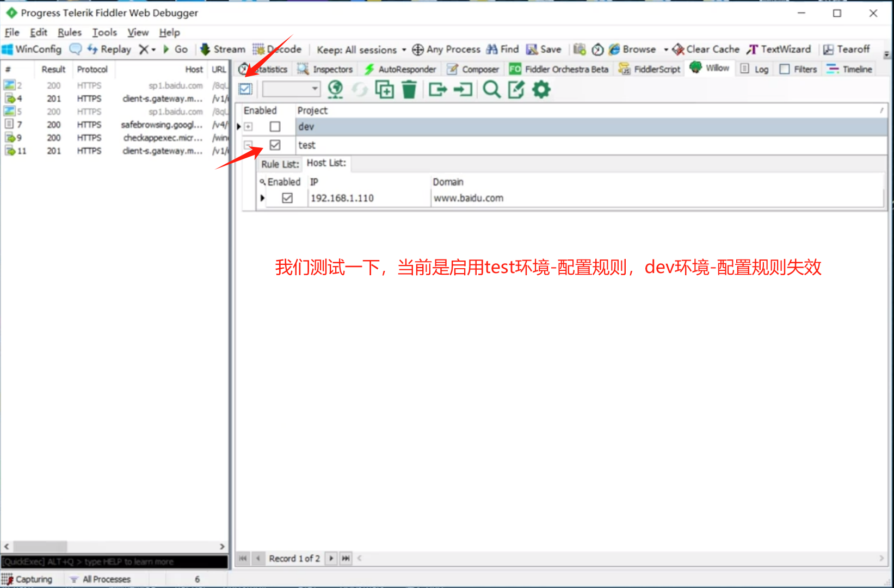Viewport: 894px width, 588px height.
Task: Uncheck the 192.168.1.110 host rule checkbox
Action: 287,198
